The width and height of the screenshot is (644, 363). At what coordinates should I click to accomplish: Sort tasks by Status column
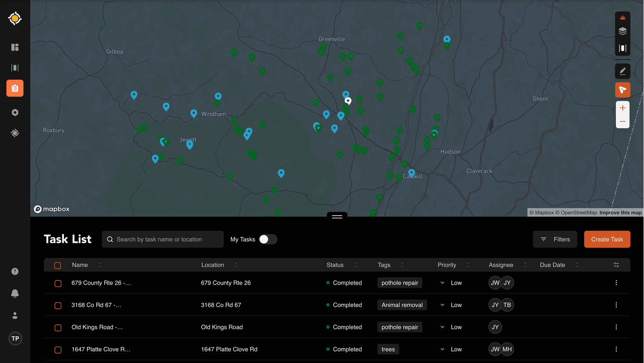[355, 265]
